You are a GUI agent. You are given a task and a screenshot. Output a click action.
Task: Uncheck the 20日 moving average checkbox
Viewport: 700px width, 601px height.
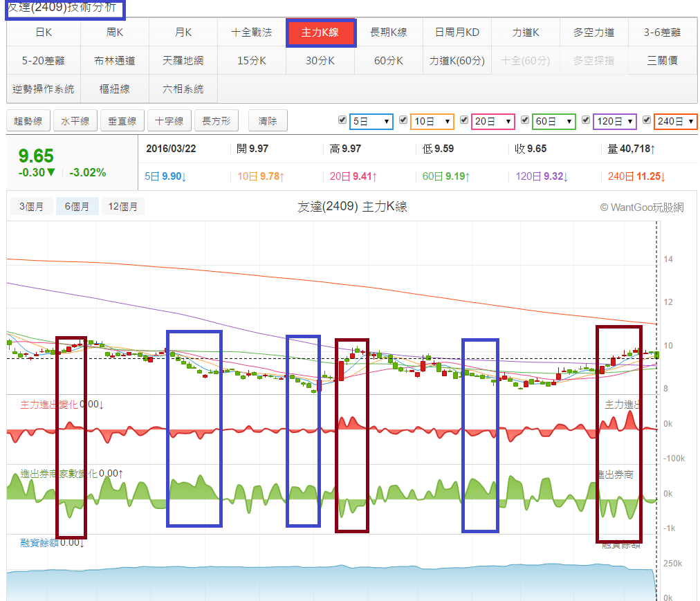point(463,120)
